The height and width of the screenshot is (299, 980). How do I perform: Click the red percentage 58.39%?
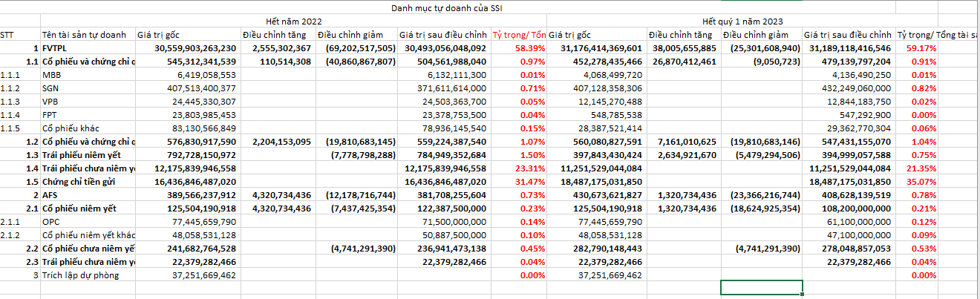[x=530, y=48]
